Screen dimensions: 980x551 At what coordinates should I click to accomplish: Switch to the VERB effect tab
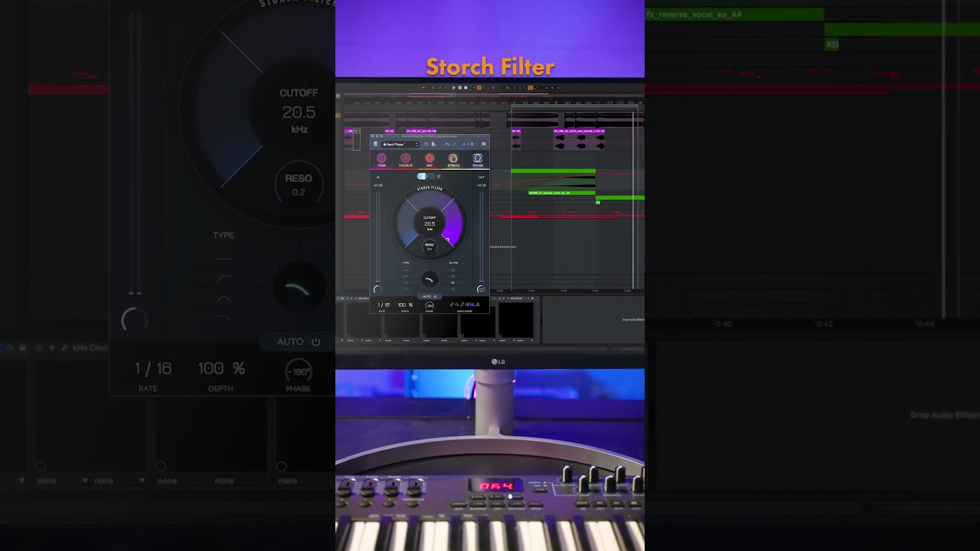tap(381, 160)
